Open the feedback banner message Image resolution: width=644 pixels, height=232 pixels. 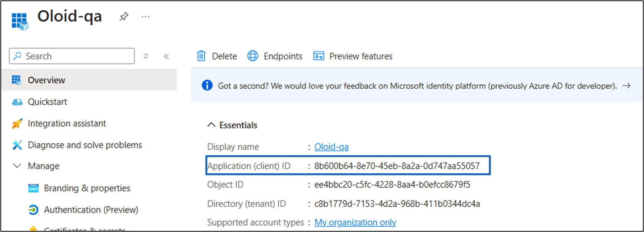tap(417, 86)
